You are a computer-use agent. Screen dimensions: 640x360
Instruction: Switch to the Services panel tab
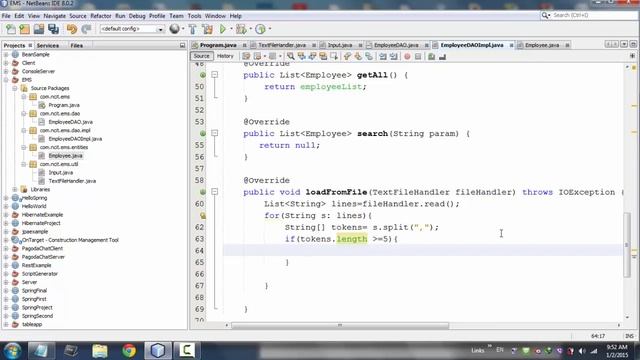pyautogui.click(x=48, y=45)
